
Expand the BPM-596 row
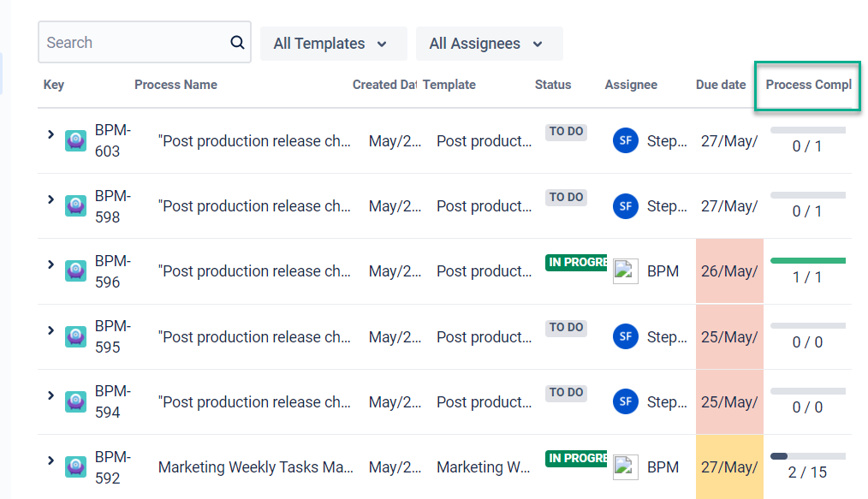[x=51, y=264]
